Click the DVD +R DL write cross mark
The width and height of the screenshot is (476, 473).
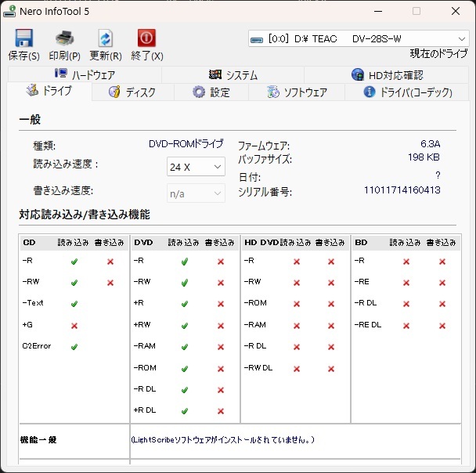pos(221,411)
